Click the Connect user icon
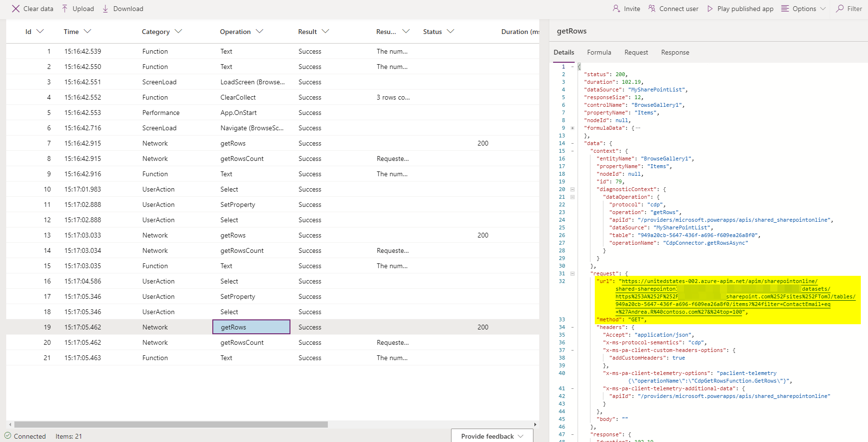The image size is (868, 442). tap(652, 9)
